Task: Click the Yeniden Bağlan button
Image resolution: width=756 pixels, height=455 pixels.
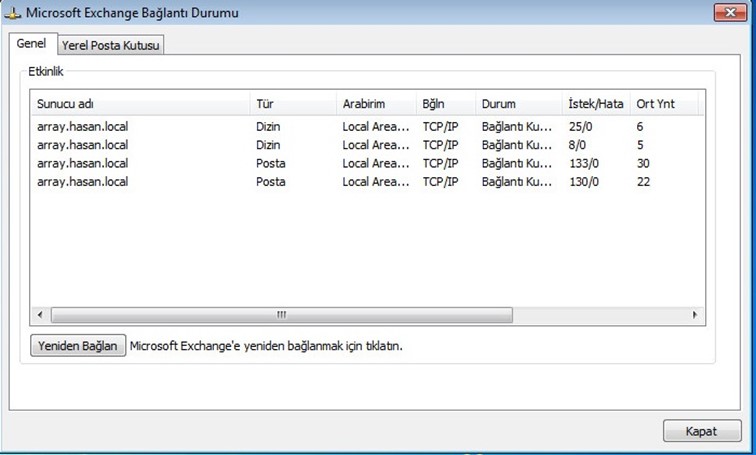Action: point(78,346)
